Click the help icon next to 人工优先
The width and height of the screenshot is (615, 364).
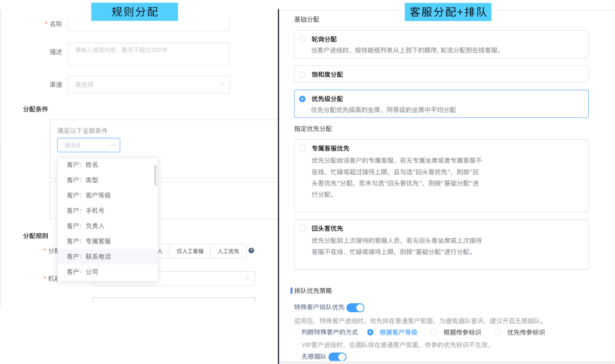click(x=251, y=251)
